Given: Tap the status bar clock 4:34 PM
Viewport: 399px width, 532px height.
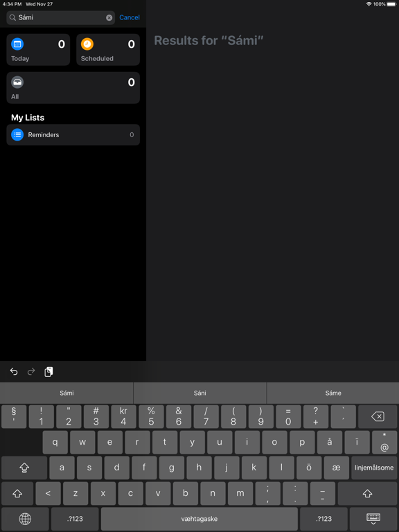Looking at the screenshot, I should [12, 4].
